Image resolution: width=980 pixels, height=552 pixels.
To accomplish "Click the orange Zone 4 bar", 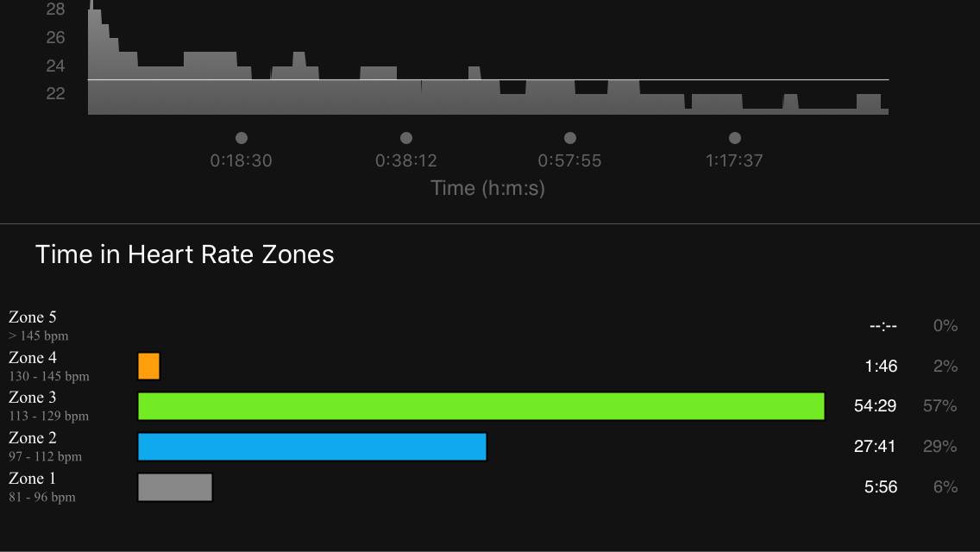I will point(149,367).
